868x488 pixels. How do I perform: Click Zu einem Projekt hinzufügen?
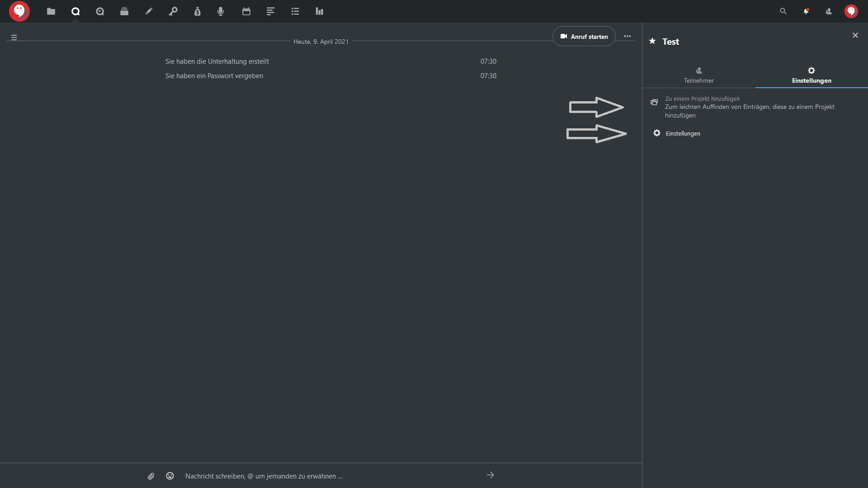point(702,99)
